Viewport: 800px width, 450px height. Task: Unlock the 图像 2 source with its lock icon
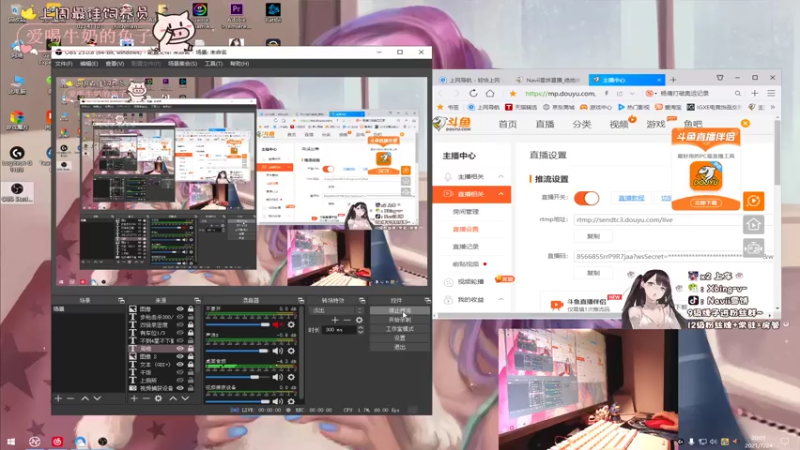point(190,356)
